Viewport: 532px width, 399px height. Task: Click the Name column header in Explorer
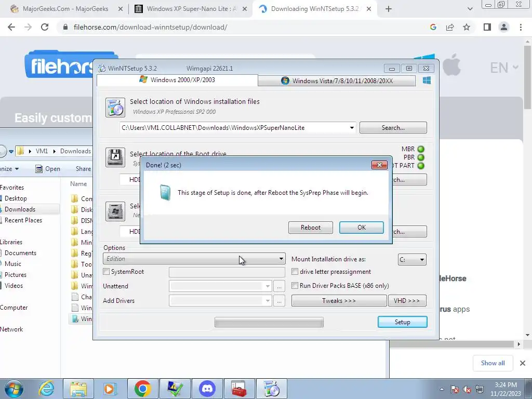click(x=78, y=184)
